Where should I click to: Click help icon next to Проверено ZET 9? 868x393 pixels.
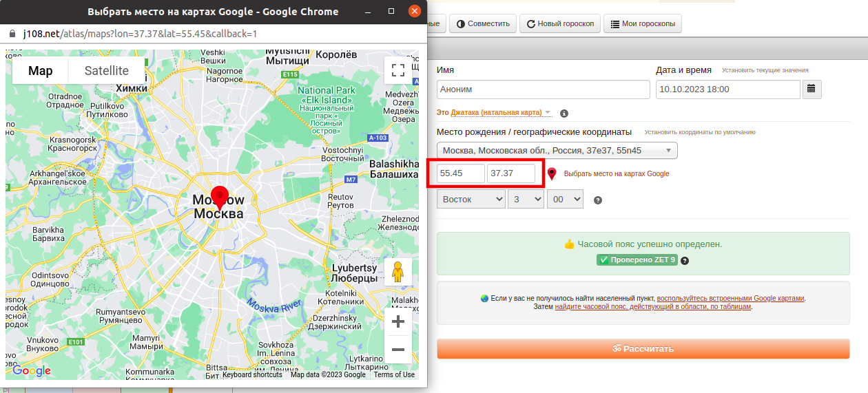click(685, 260)
